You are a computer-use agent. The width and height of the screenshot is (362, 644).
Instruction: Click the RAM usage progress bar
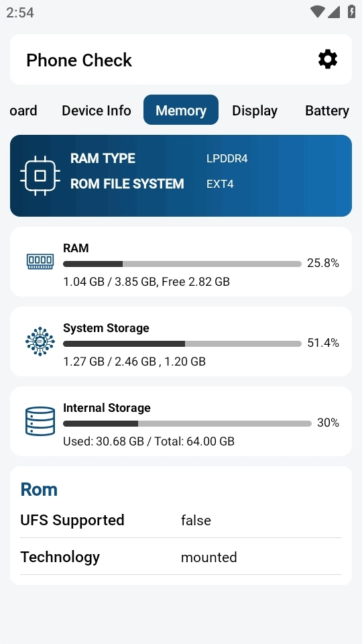(182, 264)
